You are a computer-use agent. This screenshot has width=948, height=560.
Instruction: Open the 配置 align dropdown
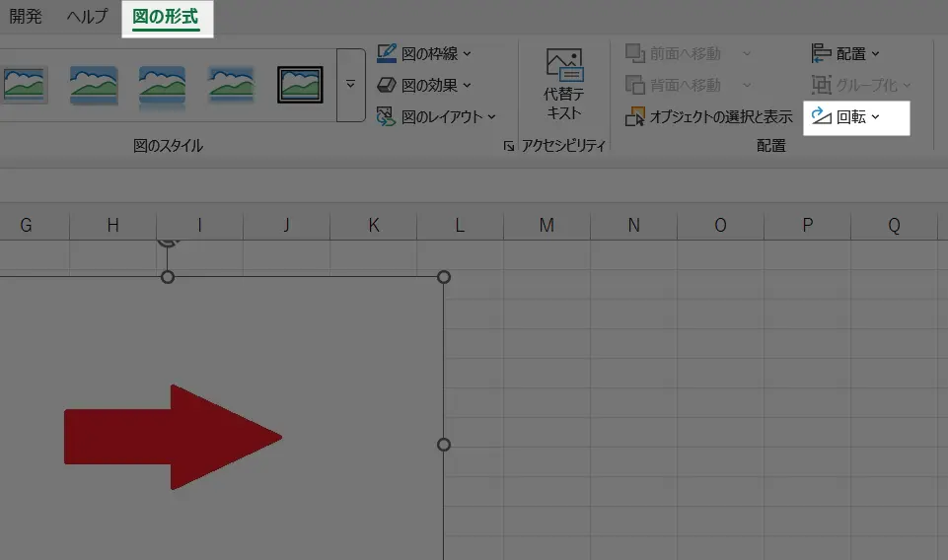click(845, 54)
